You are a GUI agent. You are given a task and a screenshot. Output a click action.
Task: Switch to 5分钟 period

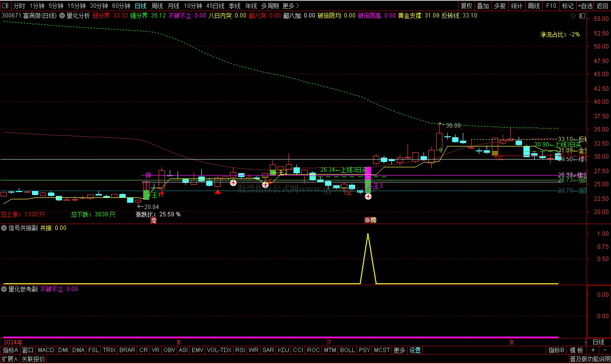(x=56, y=6)
